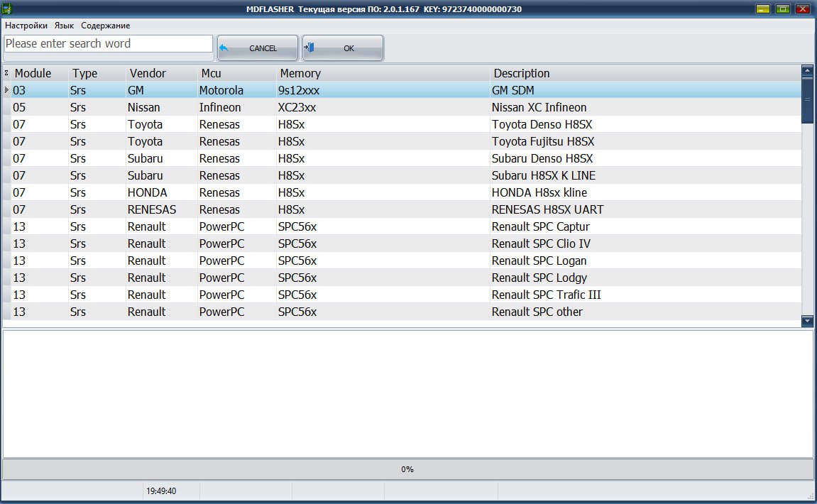This screenshot has width=817, height=504.
Task: Click the GM vendor cell
Action: tap(162, 90)
